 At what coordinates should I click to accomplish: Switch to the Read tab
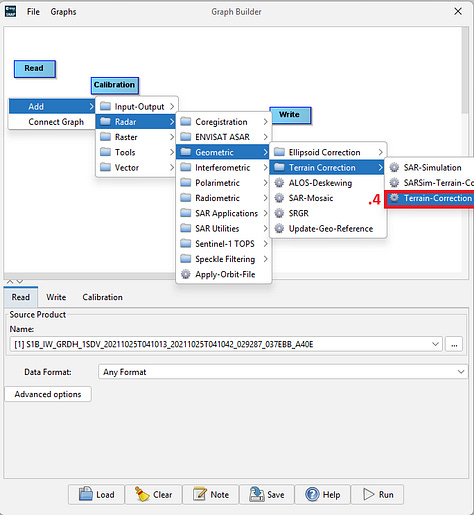pos(21,297)
